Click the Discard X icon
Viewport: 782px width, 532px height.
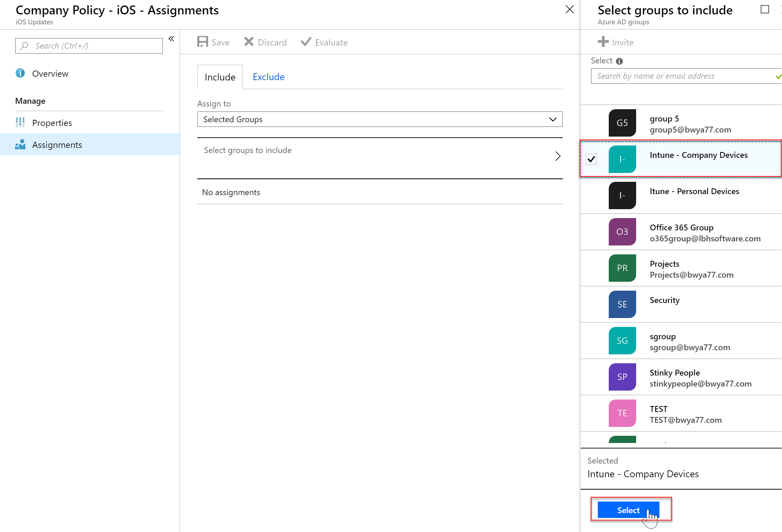[249, 42]
